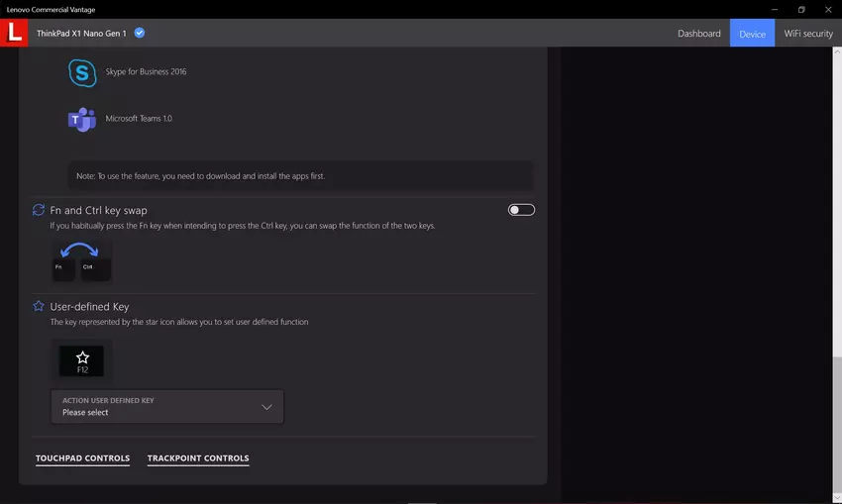Switch to the Dashboard tab

point(698,34)
